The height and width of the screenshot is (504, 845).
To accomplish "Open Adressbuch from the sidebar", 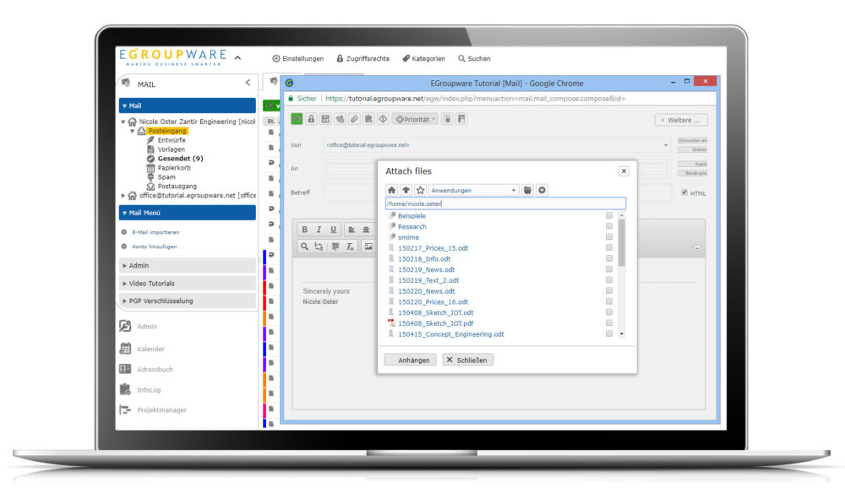I will (154, 369).
